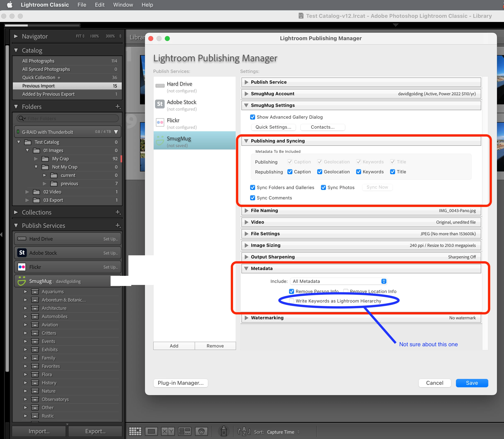Open the Window menu
Screen dimensions: 504x439
tap(123, 5)
